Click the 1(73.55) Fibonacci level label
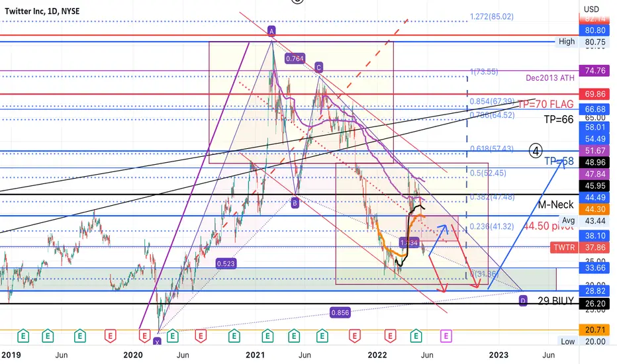The height and width of the screenshot is (364, 617). click(x=484, y=71)
